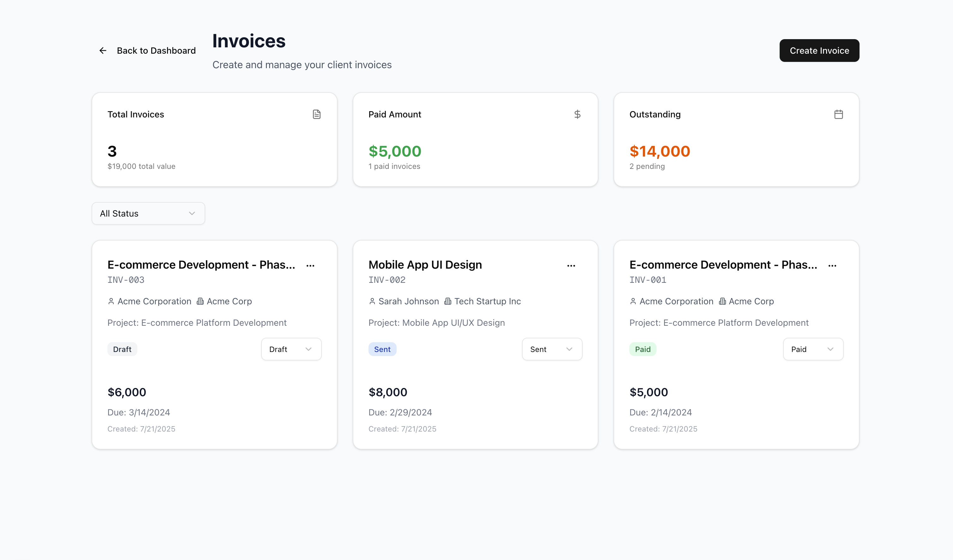953x560 pixels.
Task: Click the $19,000 total value text
Action: click(x=141, y=166)
